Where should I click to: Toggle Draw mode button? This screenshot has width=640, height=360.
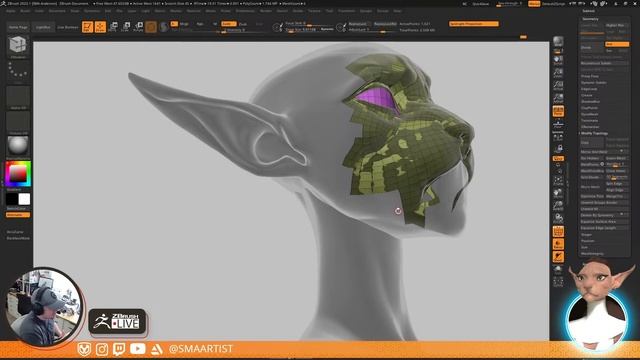(x=100, y=27)
